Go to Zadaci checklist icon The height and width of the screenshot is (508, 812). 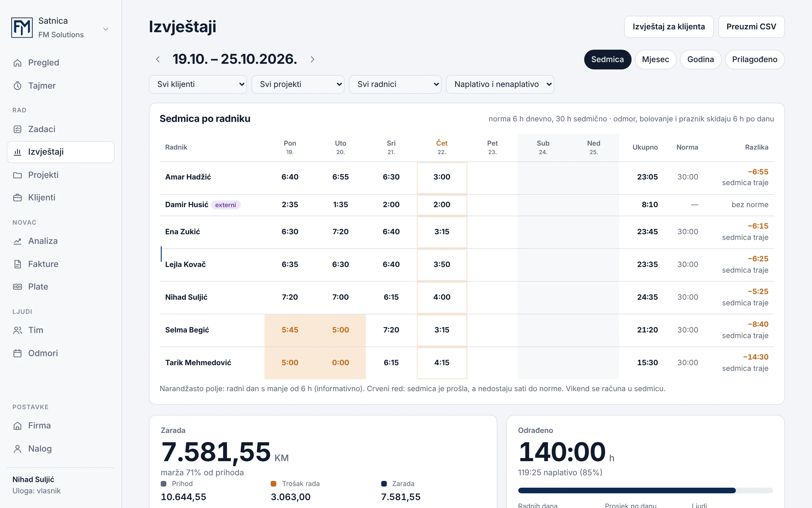pos(17,129)
